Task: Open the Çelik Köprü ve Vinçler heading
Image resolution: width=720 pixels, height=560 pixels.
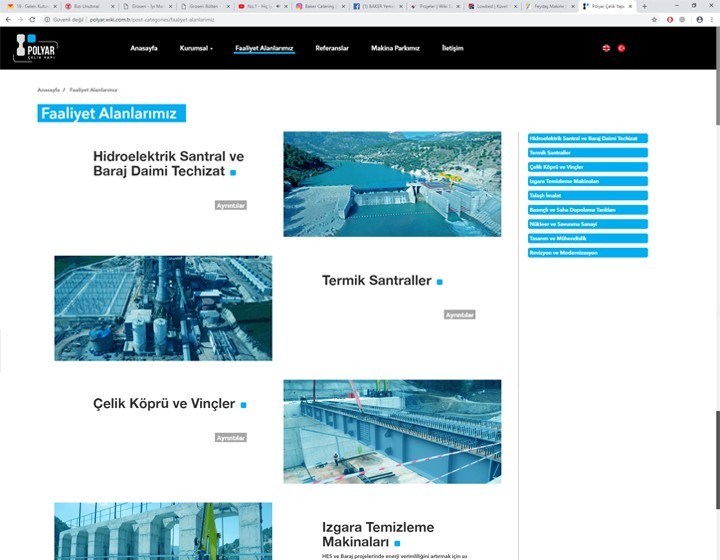Action: (164, 403)
